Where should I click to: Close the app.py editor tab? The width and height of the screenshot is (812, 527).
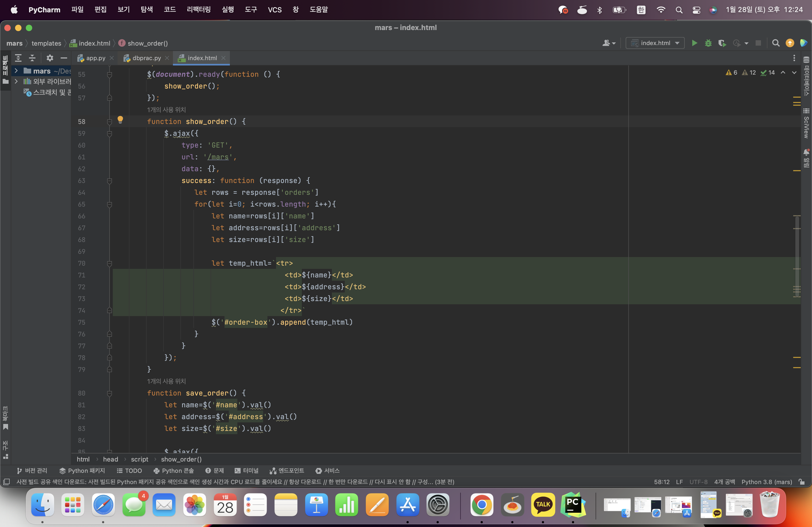(x=111, y=58)
